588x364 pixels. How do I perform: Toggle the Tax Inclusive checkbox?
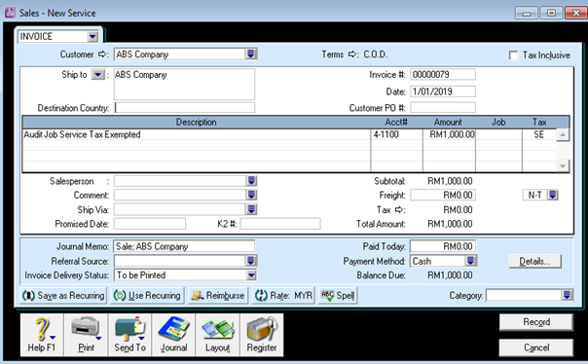pos(513,55)
